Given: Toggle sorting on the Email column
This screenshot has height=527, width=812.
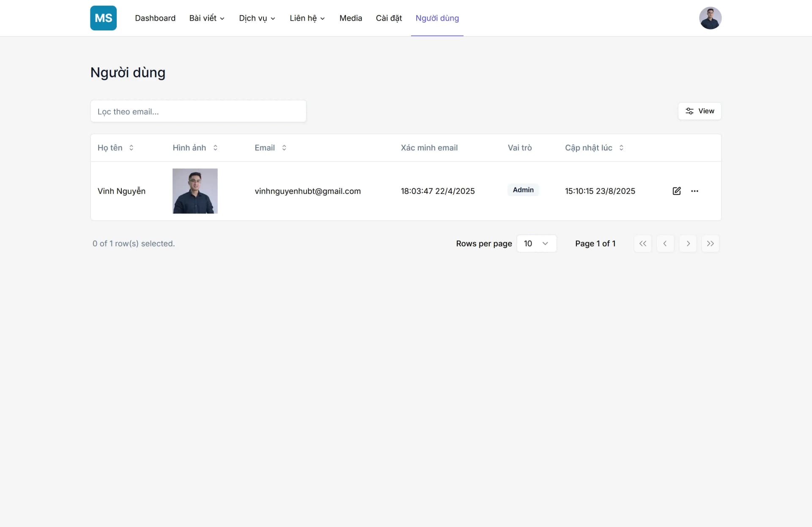Looking at the screenshot, I should point(284,148).
